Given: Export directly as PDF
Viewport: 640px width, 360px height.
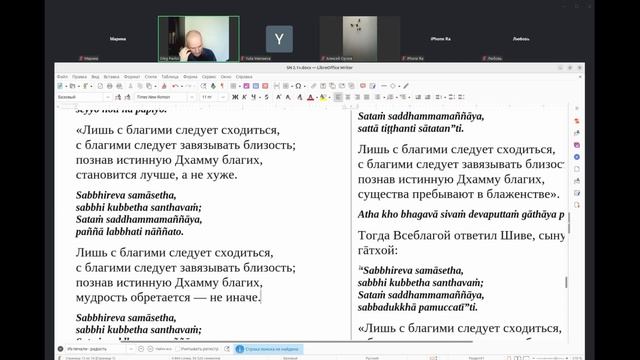Looking at the screenshot, I should pos(100,86).
